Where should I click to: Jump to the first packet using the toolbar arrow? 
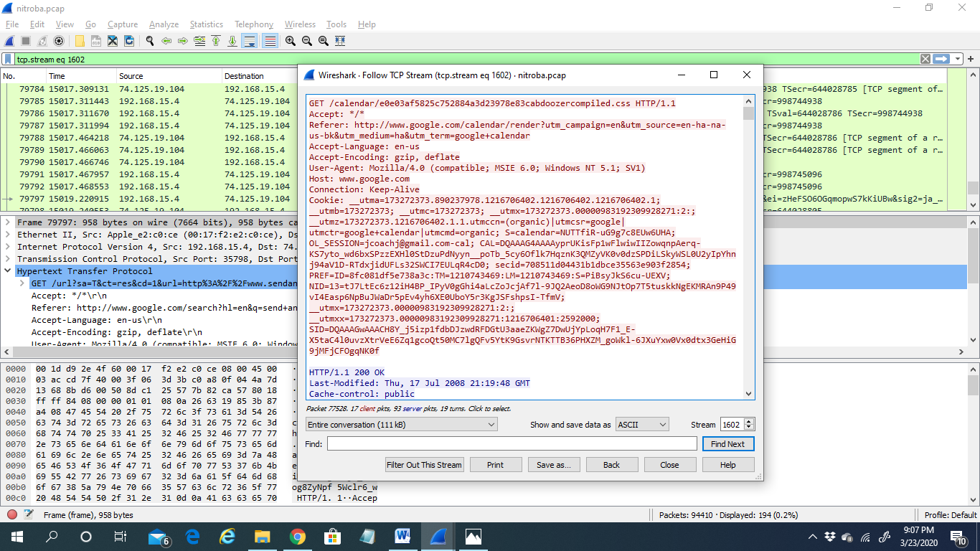(215, 41)
